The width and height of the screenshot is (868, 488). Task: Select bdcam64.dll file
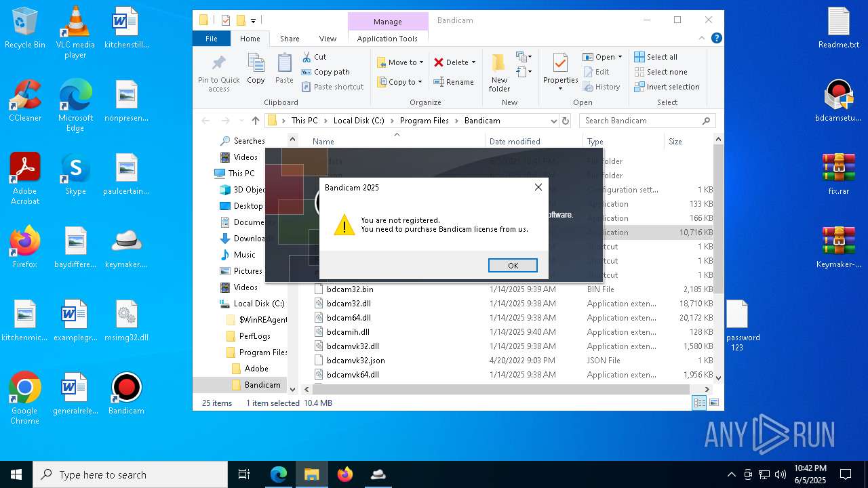click(x=349, y=318)
